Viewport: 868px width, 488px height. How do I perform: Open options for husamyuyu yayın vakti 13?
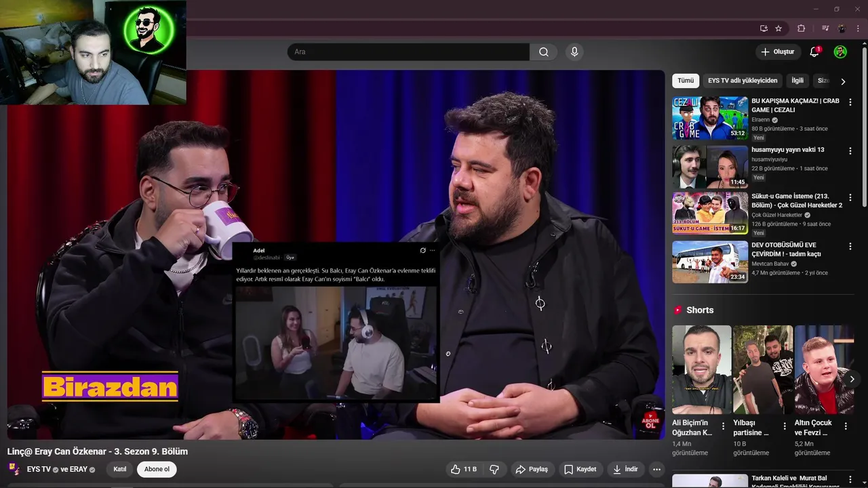click(x=850, y=150)
